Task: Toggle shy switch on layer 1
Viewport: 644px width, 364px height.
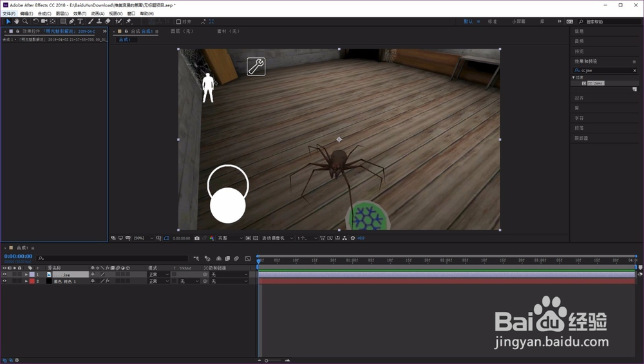Action: [93, 274]
